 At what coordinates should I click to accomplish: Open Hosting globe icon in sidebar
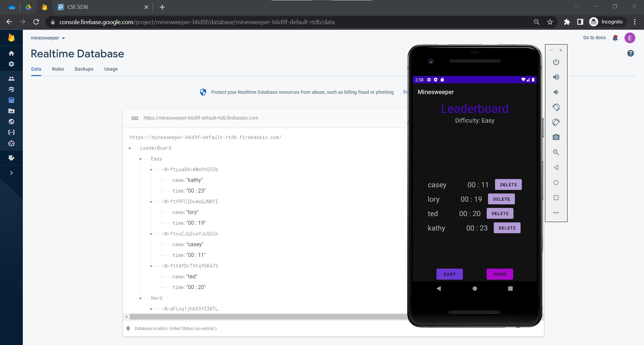point(11,122)
